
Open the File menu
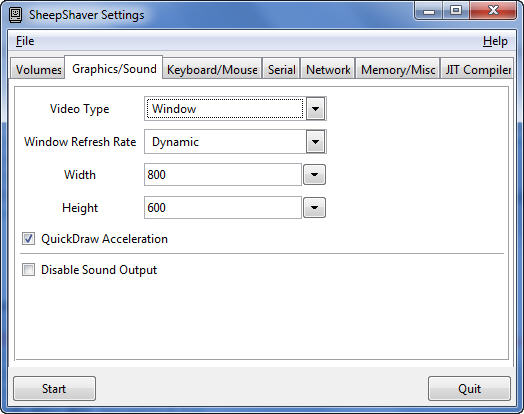(25, 41)
